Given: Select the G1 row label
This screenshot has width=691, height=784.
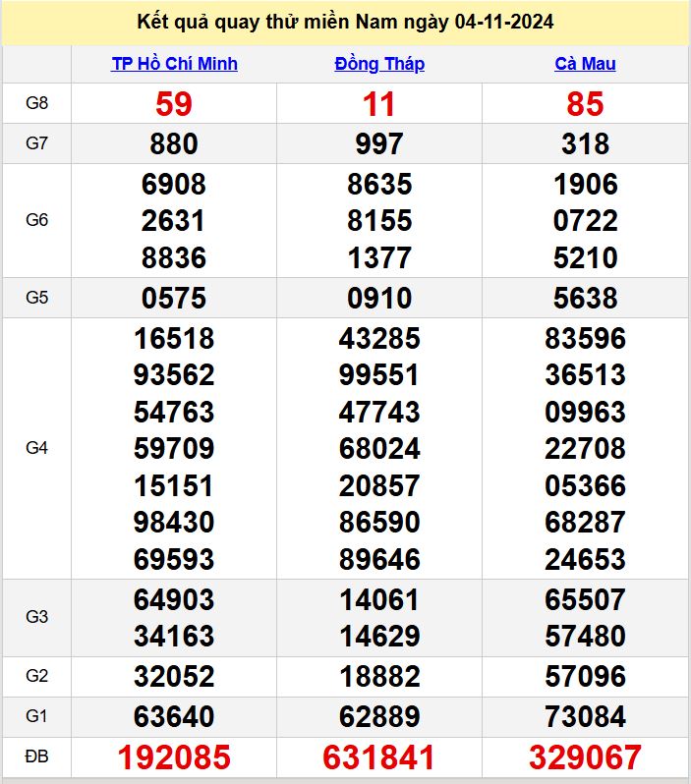Looking at the screenshot, I should [36, 716].
